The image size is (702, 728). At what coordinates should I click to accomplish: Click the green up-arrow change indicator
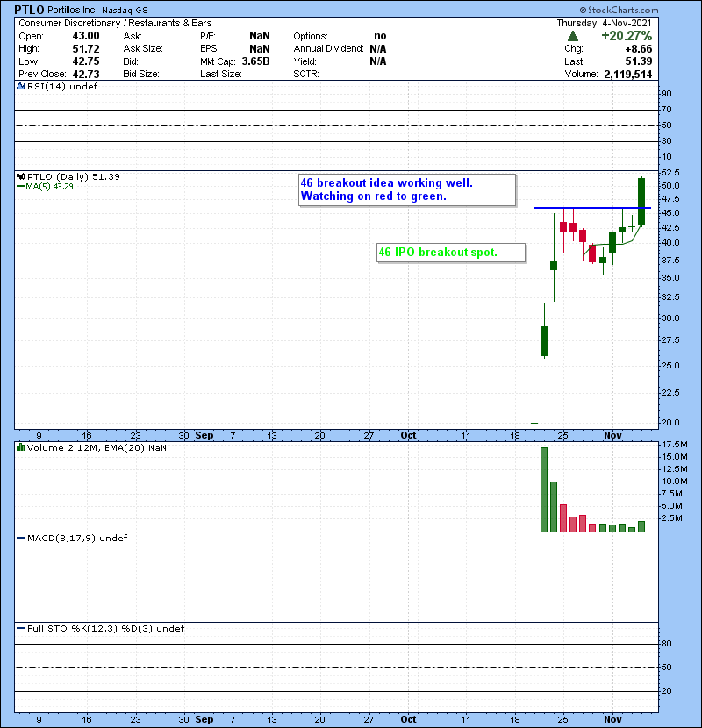tap(573, 36)
